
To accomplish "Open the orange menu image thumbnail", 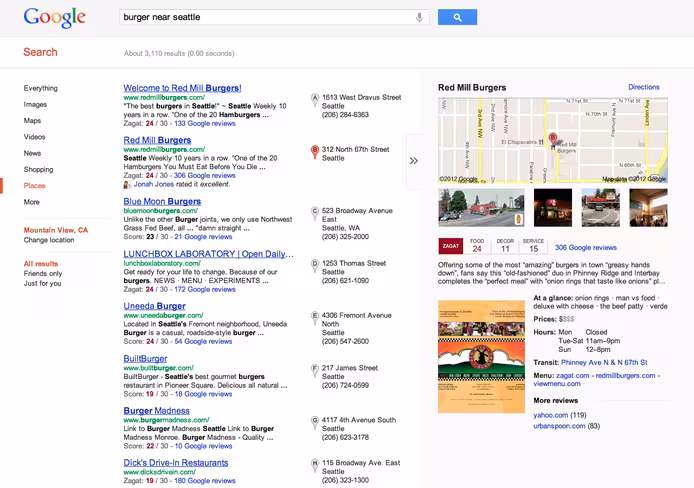I will [481, 357].
